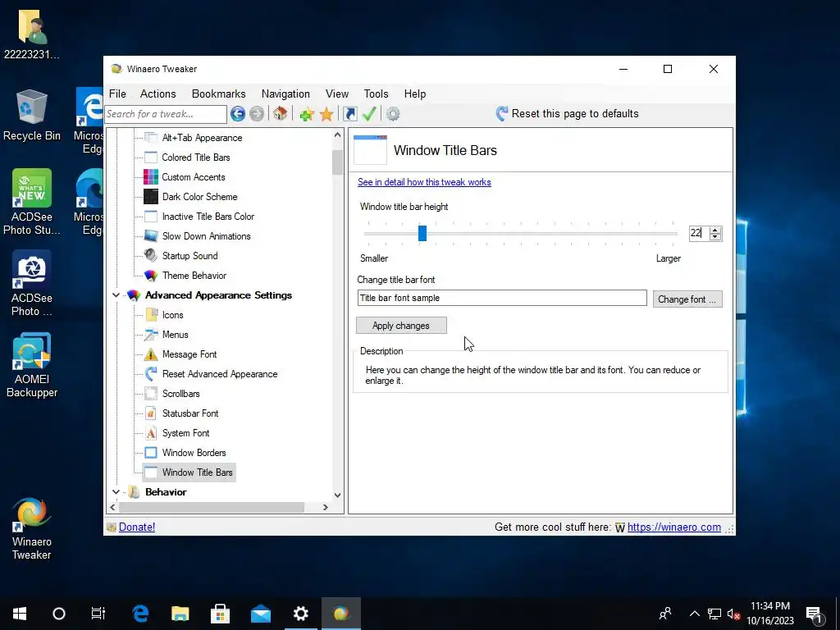The width and height of the screenshot is (840, 630).
Task: Click the tree's vertical scrollbar up arrow
Action: point(337,135)
